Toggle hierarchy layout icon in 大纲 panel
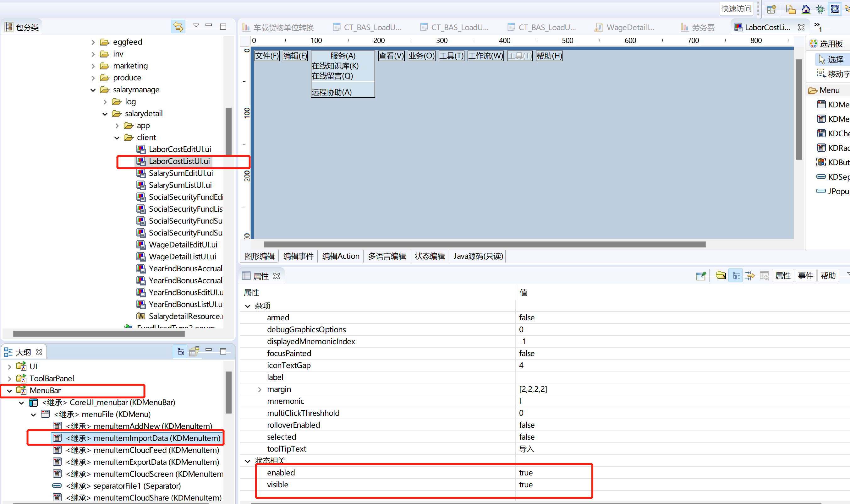Viewport: 850px width, 504px height. pos(180,352)
